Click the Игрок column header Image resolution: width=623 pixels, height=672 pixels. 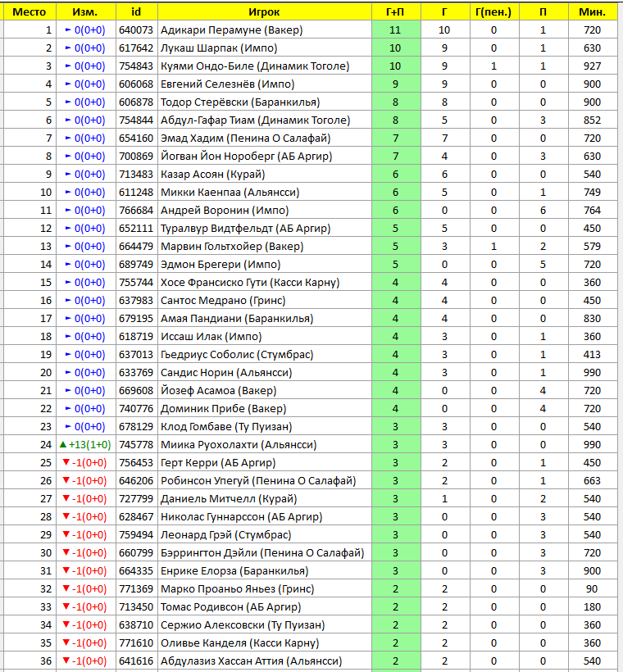pyautogui.click(x=264, y=12)
